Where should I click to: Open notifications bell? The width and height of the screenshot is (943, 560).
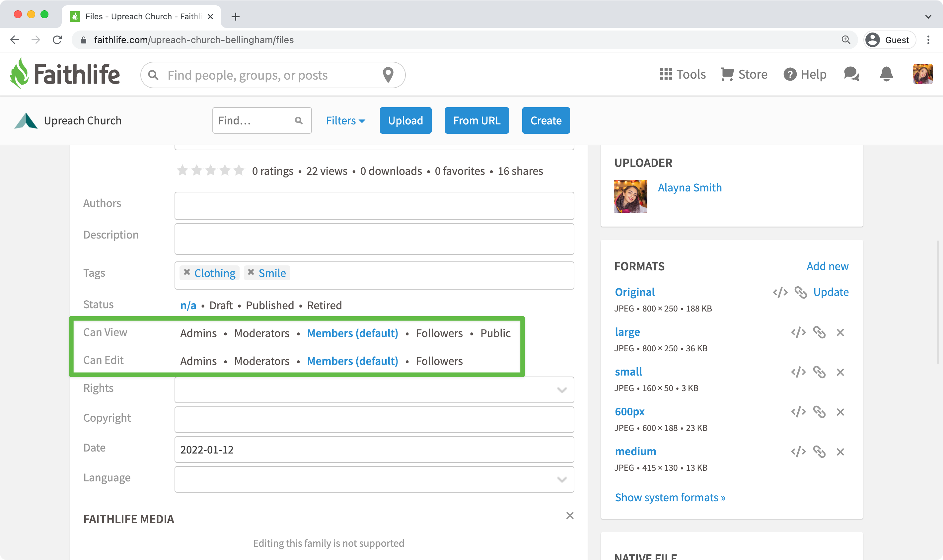886,74
